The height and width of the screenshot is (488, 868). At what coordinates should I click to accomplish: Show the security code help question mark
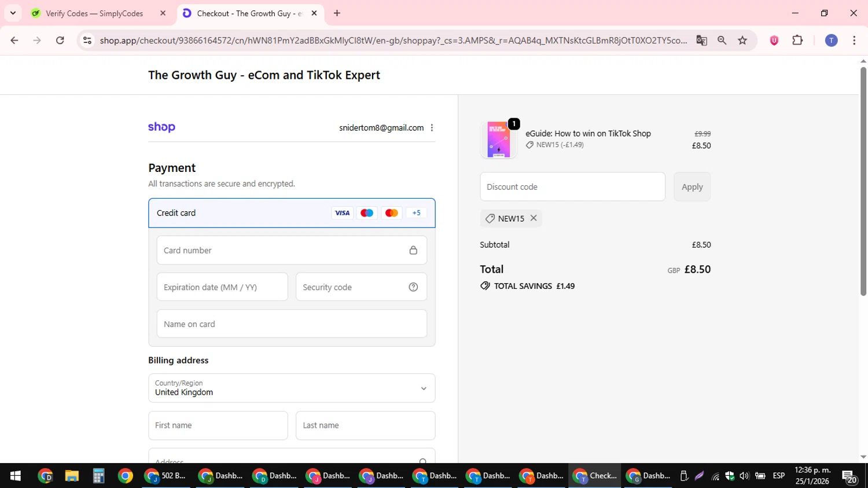(413, 287)
